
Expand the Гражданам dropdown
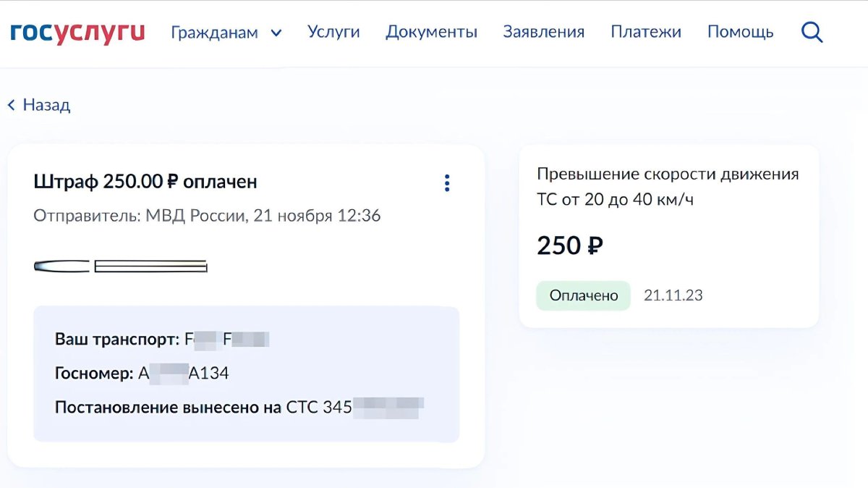[x=226, y=33]
